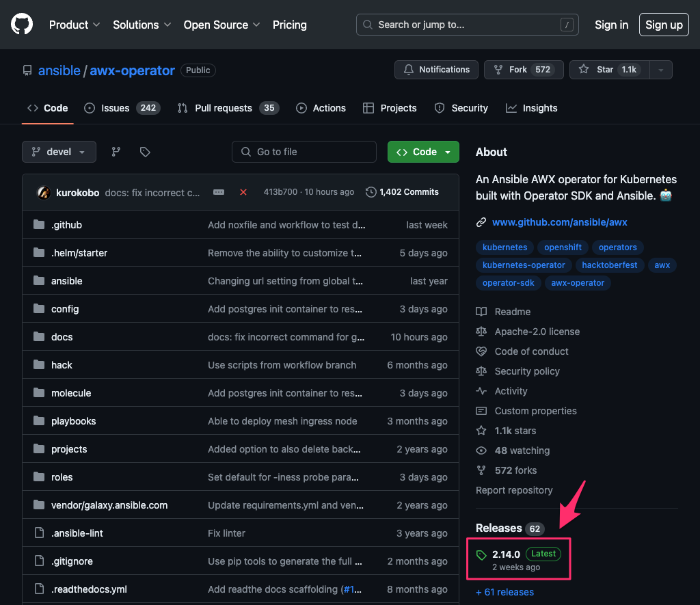Switch to the Issues tab
The image size is (700, 605).
pyautogui.click(x=122, y=108)
